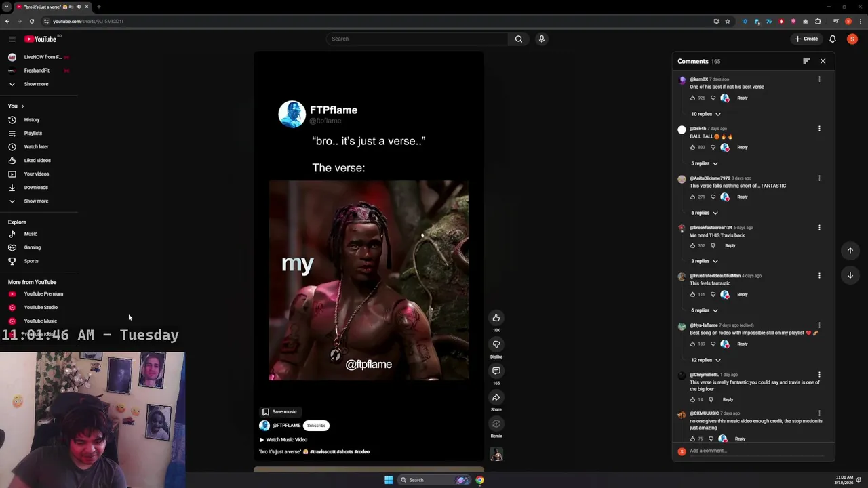Click Save music button
868x488 pixels.
point(279,412)
